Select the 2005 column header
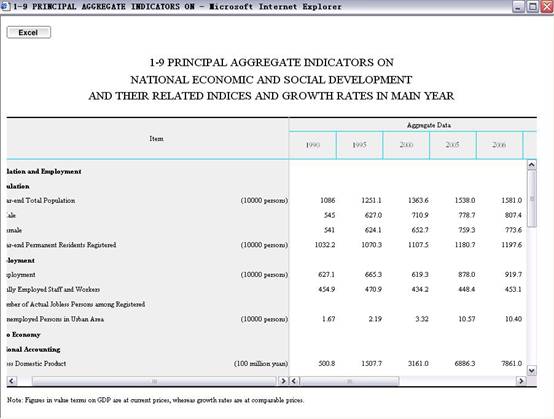 tap(453, 145)
